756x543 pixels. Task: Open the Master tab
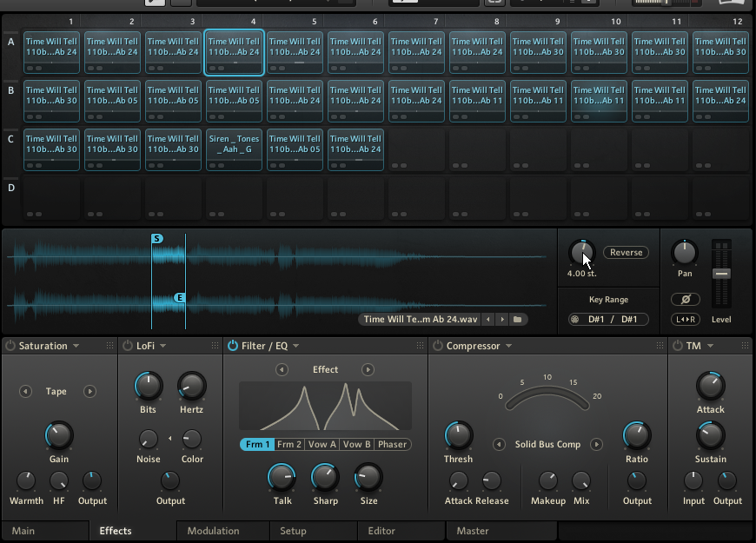(x=473, y=531)
